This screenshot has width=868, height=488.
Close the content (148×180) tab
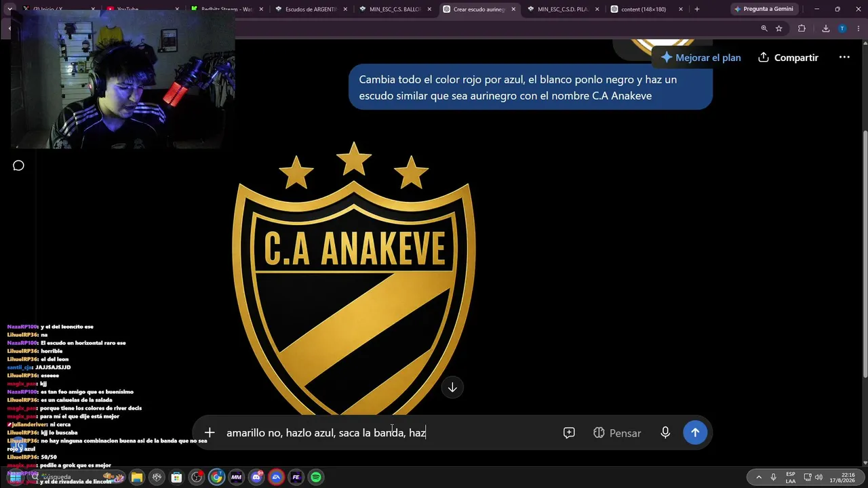coord(681,9)
